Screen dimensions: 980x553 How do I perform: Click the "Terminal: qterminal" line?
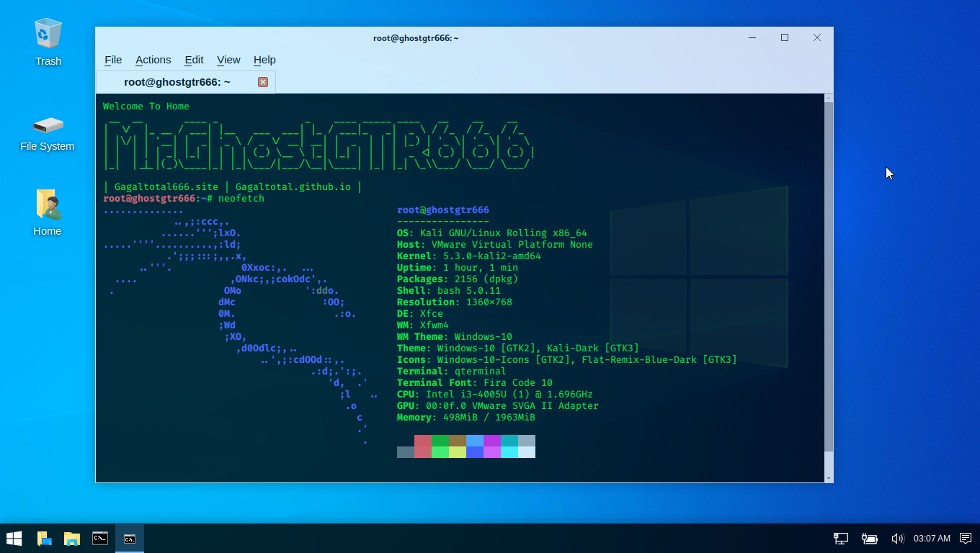452,372
